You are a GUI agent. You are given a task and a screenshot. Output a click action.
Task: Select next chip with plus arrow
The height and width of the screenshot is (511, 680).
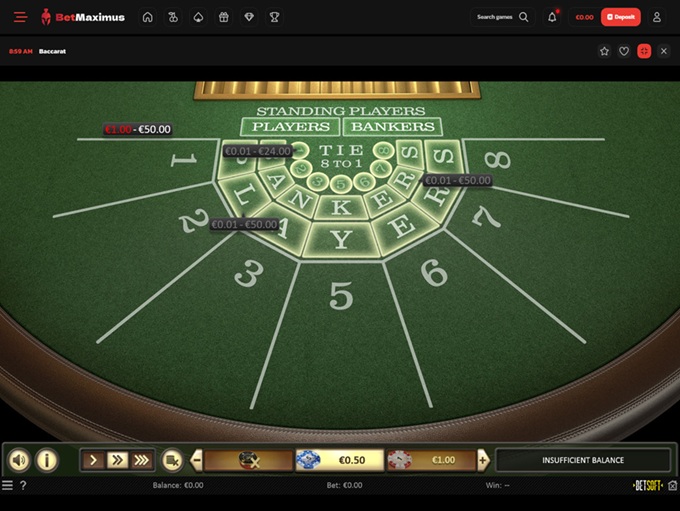tap(483, 460)
